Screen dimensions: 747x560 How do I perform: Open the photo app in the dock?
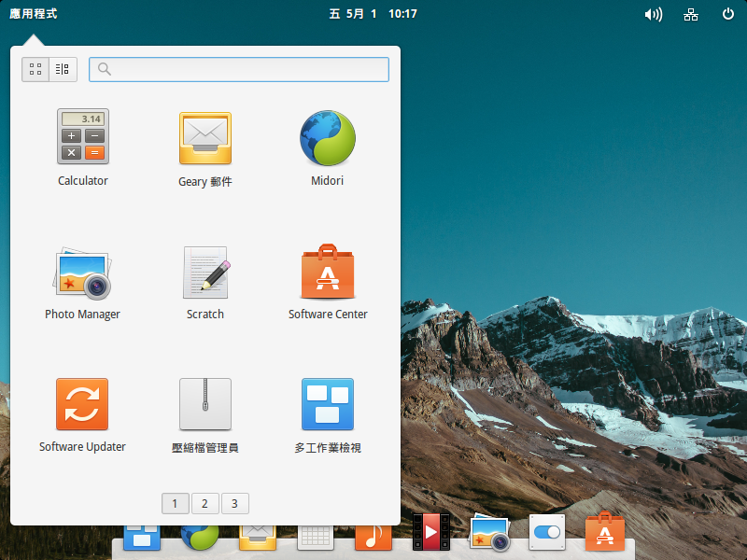489,532
